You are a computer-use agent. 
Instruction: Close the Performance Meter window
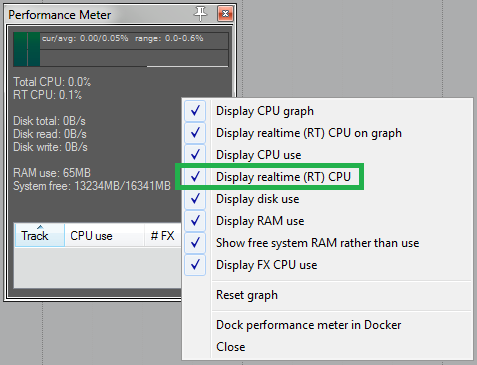(225, 14)
